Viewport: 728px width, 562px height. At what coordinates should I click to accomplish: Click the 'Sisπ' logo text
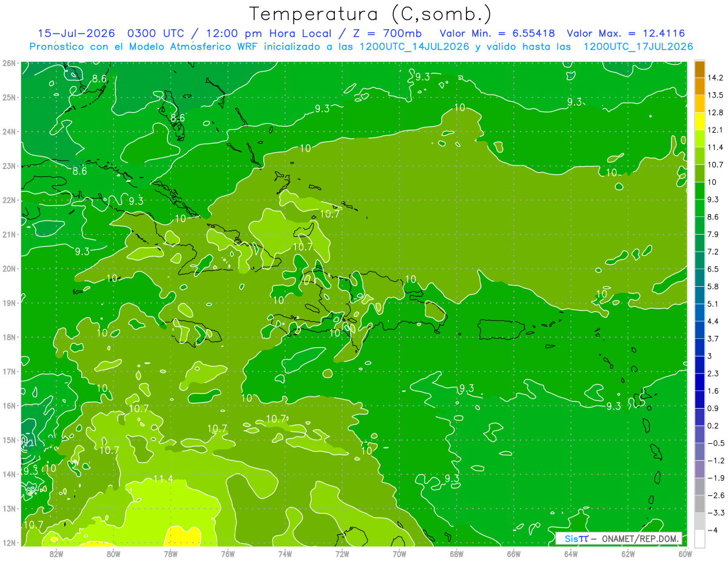click(x=576, y=538)
